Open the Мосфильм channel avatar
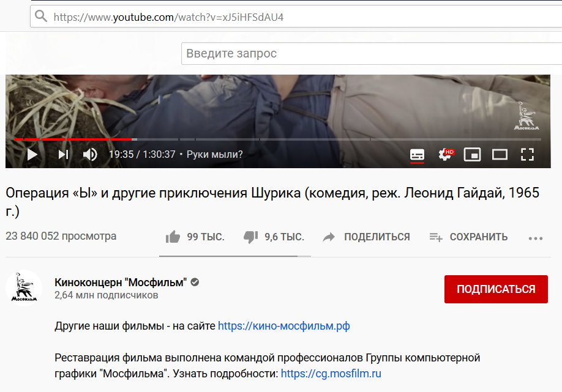The width and height of the screenshot is (562, 392). [24, 288]
